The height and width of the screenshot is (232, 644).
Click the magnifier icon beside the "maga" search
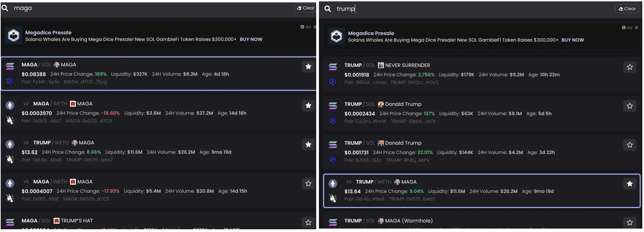(5, 8)
